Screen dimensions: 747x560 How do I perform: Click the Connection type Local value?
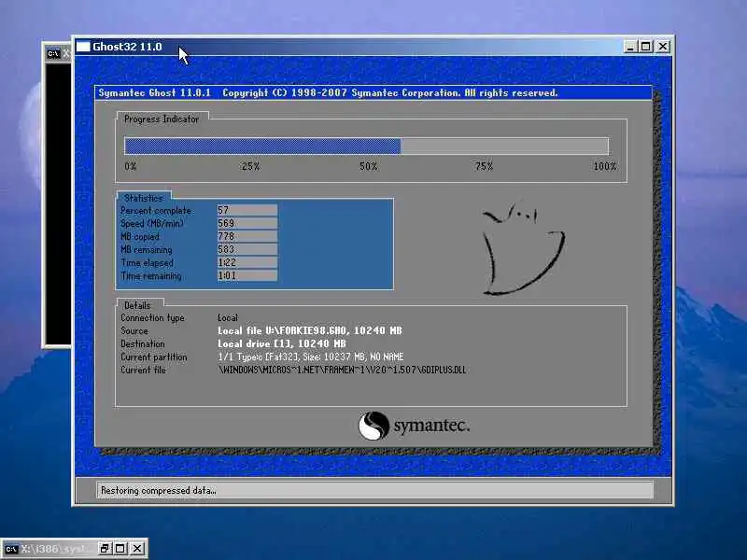tap(228, 317)
